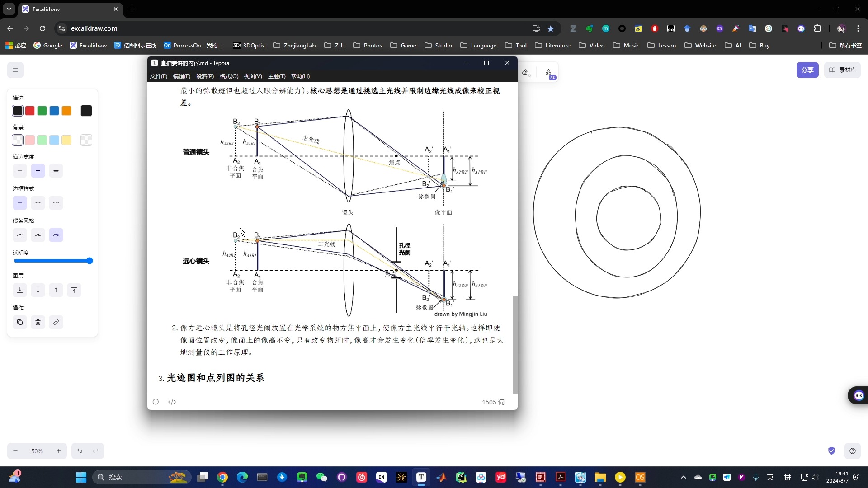Delete the selected element with the trash icon
Screen dimensions: 868x488
tap(38, 322)
